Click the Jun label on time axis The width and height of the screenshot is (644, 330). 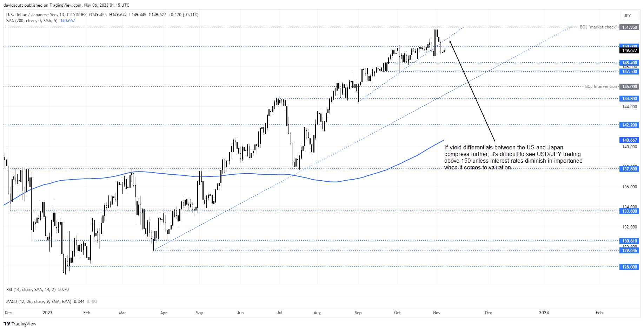pyautogui.click(x=240, y=313)
